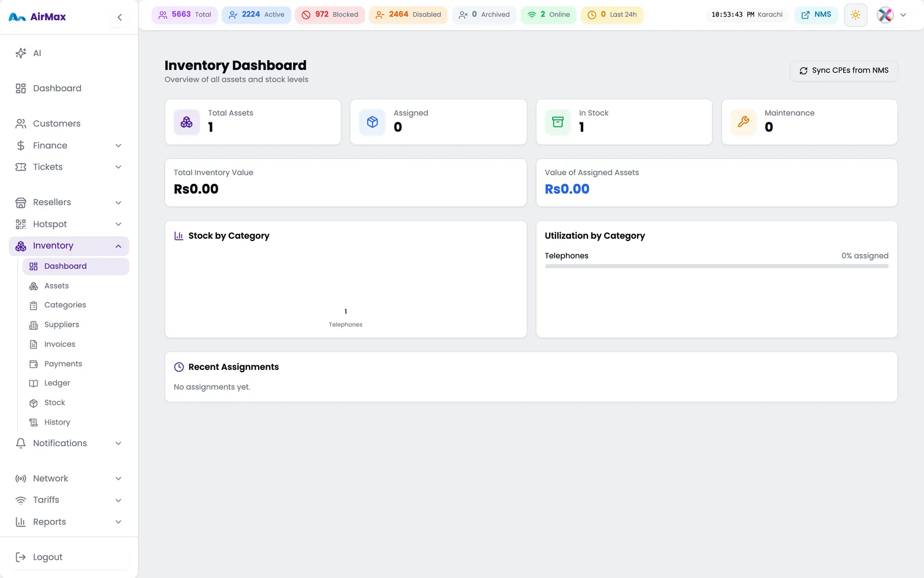Viewport: 924px width, 578px height.
Task: Click the In Stock archive icon
Action: click(x=558, y=122)
